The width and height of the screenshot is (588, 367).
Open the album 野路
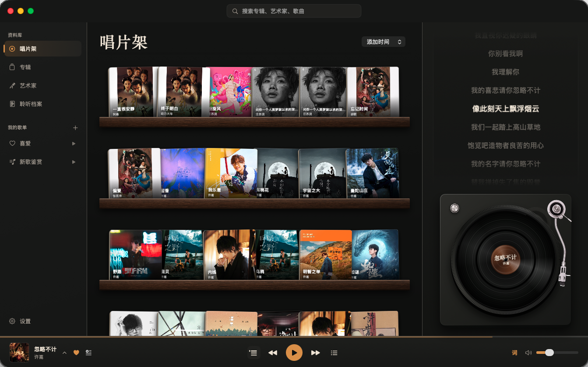pos(135,255)
